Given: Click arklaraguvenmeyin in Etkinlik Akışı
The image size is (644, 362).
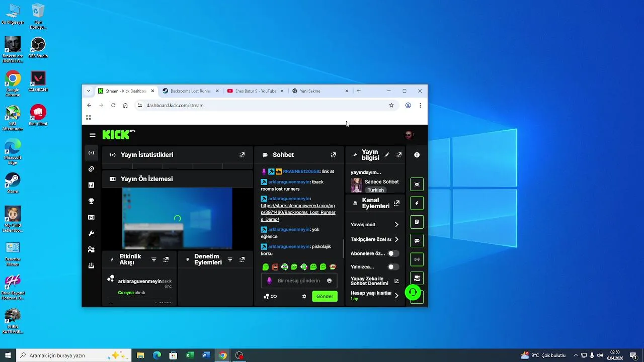Looking at the screenshot, I should [x=139, y=281].
